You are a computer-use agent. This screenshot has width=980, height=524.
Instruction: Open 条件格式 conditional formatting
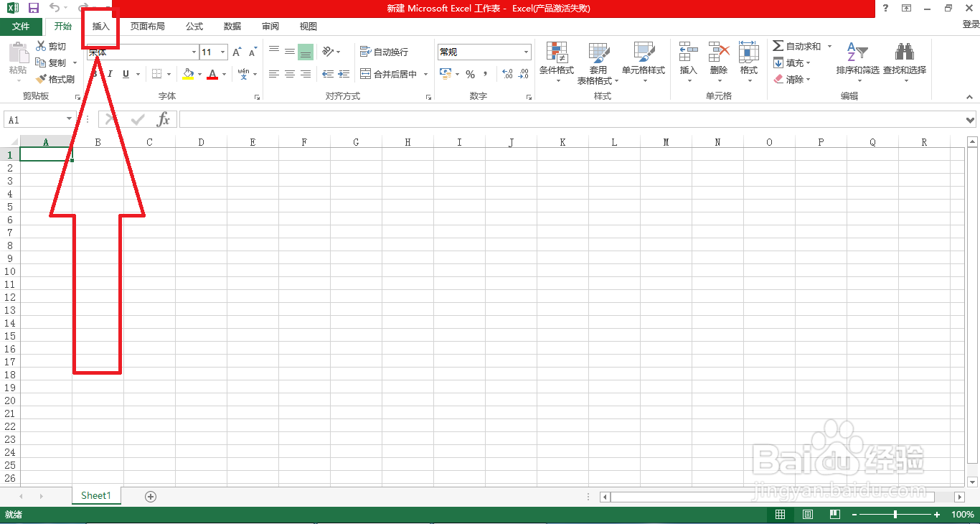[557, 62]
